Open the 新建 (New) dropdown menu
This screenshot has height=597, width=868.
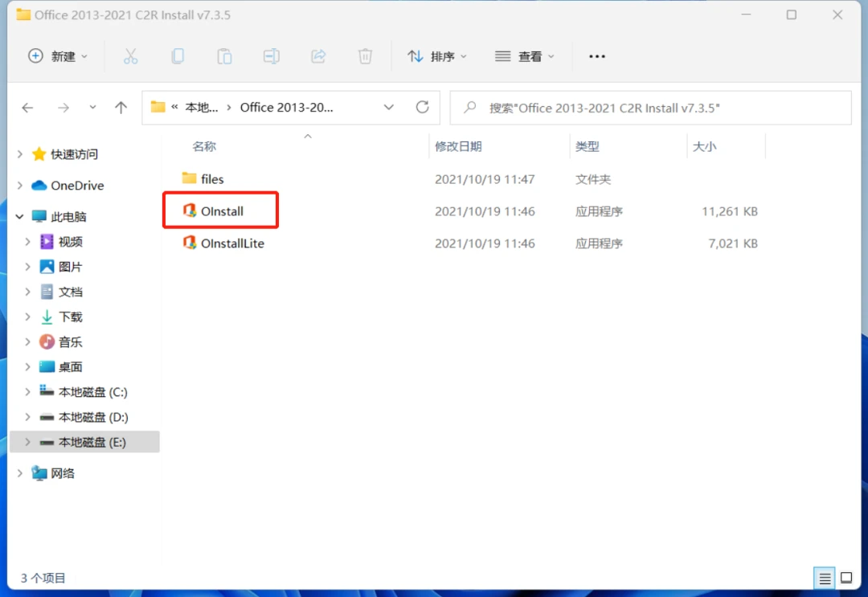pyautogui.click(x=58, y=56)
